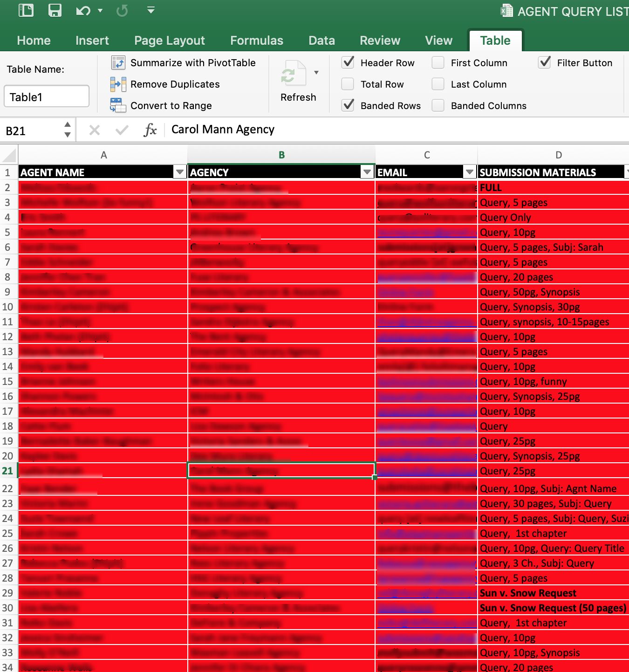This screenshot has width=629, height=672.
Task: Enable the Banded Columns checkbox
Action: pos(438,105)
